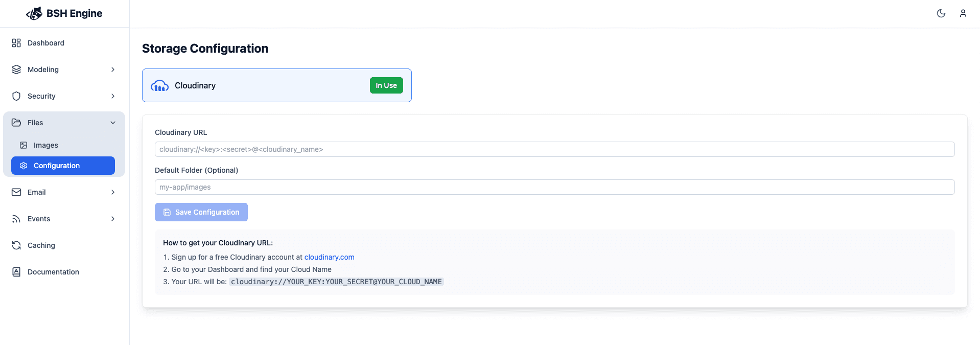Click the Email envelope icon
This screenshot has width=980, height=345.
(16, 192)
